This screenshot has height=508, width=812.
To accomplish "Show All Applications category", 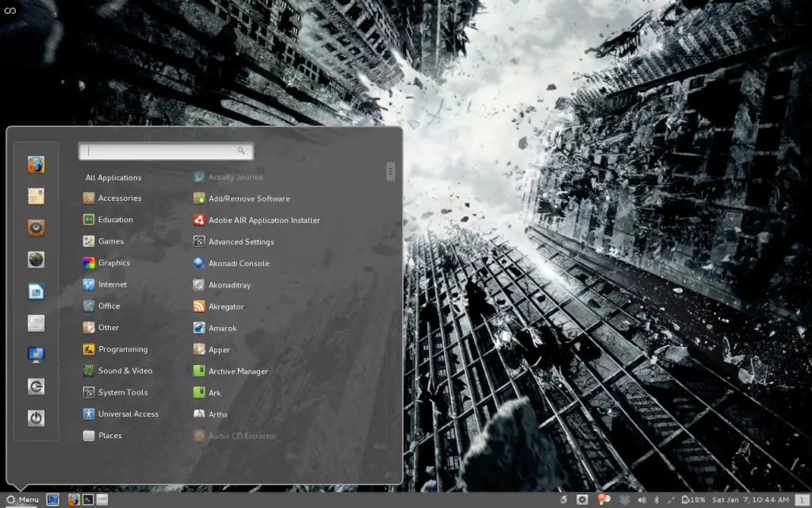I will [113, 177].
